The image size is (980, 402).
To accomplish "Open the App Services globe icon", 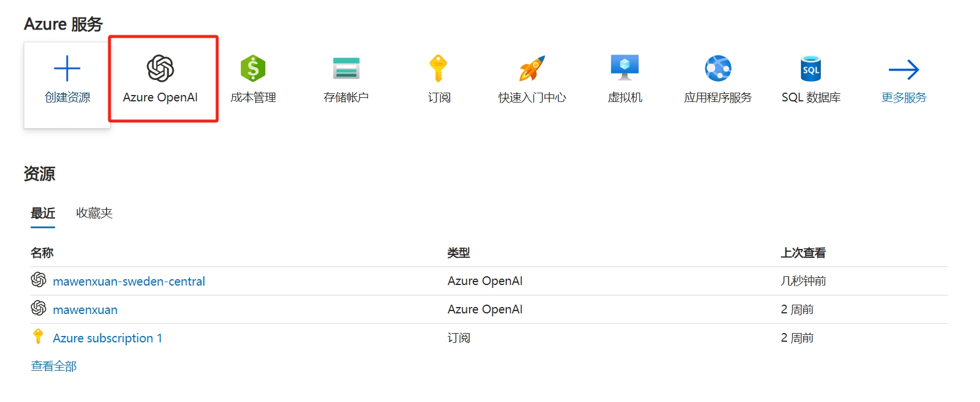I will coord(718,69).
